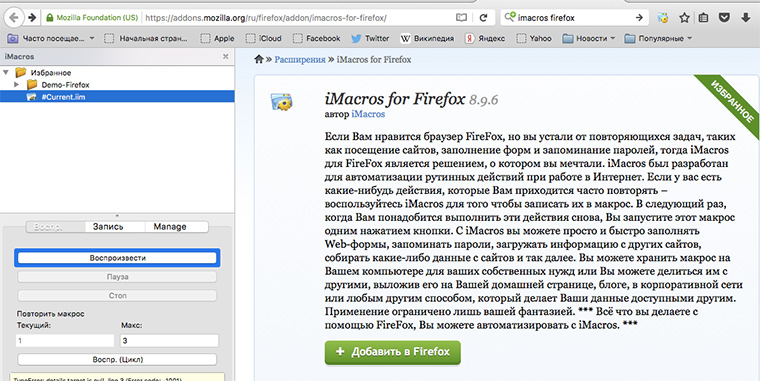Switch to the Воспр. tab

click(x=55, y=227)
